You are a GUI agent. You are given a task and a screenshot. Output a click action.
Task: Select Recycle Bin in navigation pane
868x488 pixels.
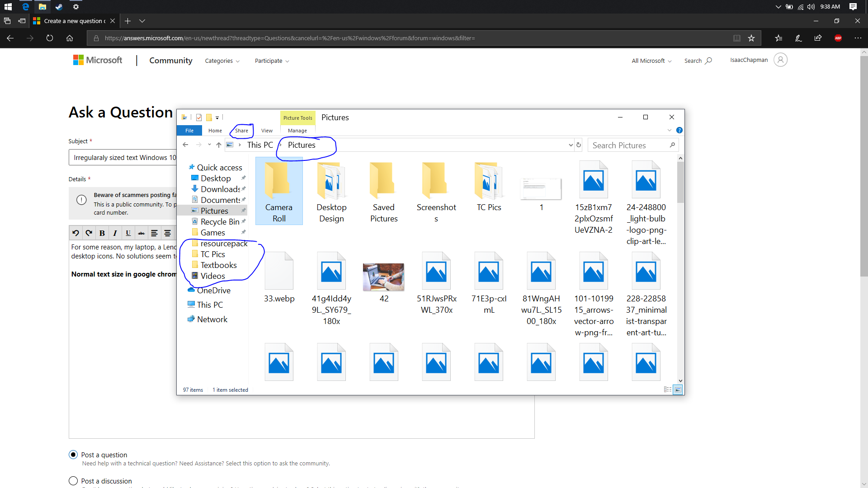(x=220, y=222)
